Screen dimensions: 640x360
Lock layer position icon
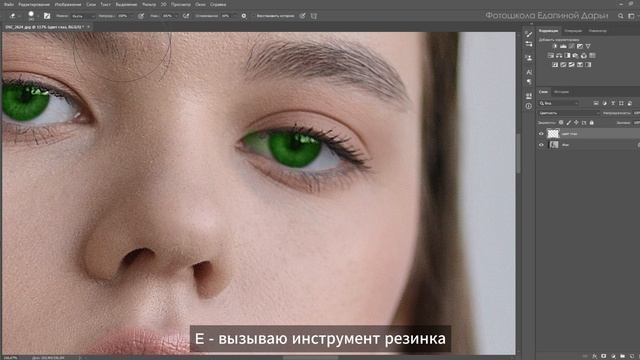576,122
